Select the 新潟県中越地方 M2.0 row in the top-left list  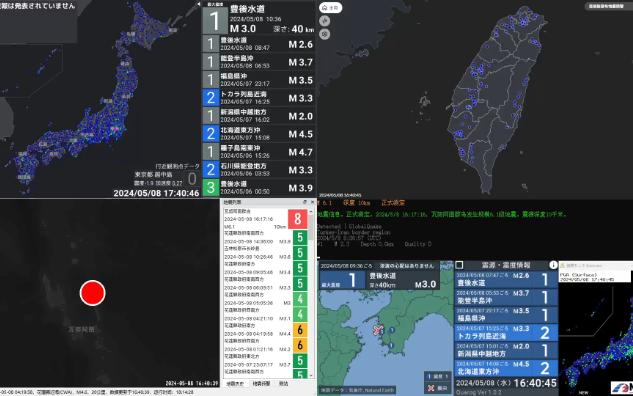click(x=259, y=116)
